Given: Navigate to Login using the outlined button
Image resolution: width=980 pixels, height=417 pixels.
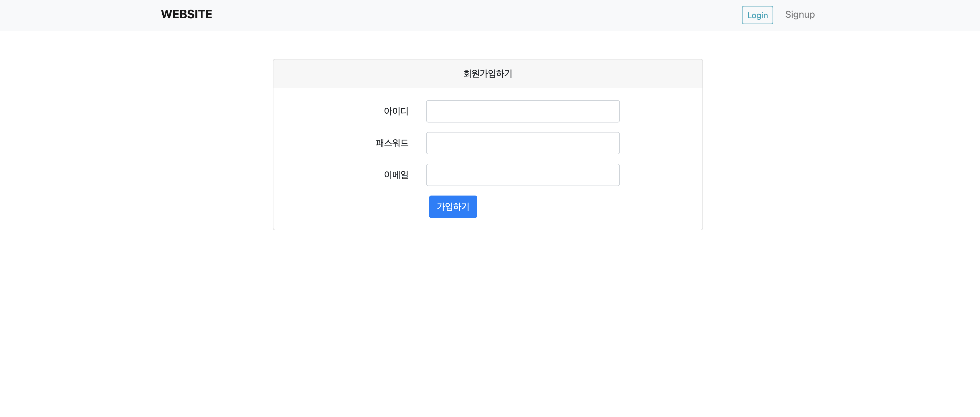Looking at the screenshot, I should point(757,15).
